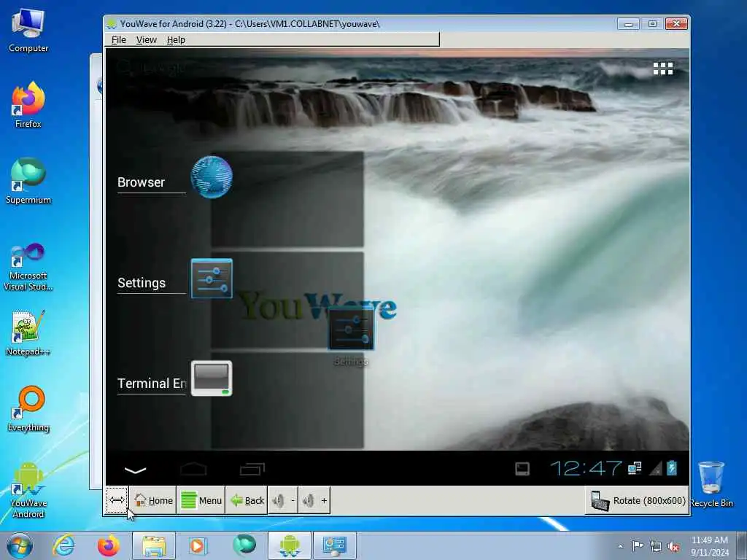Screen dimensions: 747x560
Task: Click the YouWave Back button
Action: [x=247, y=500]
